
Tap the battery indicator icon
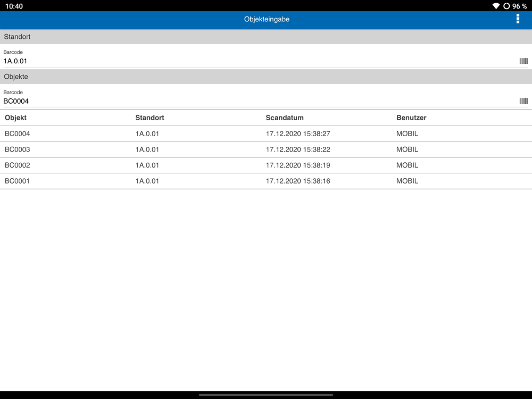506,6
